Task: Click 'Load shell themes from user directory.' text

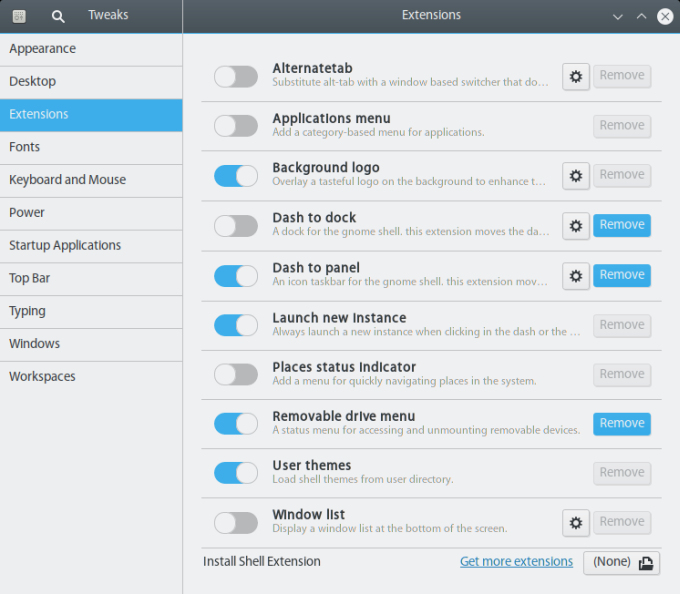Action: [363, 480]
